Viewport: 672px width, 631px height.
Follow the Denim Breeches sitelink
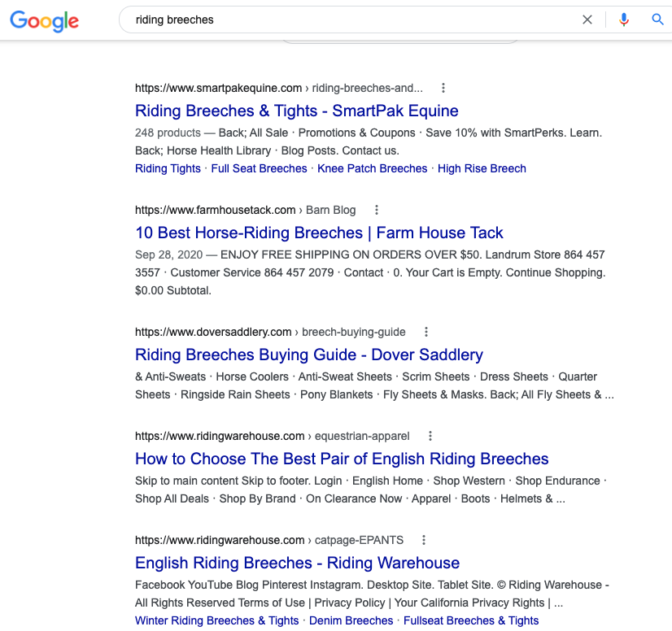point(351,620)
